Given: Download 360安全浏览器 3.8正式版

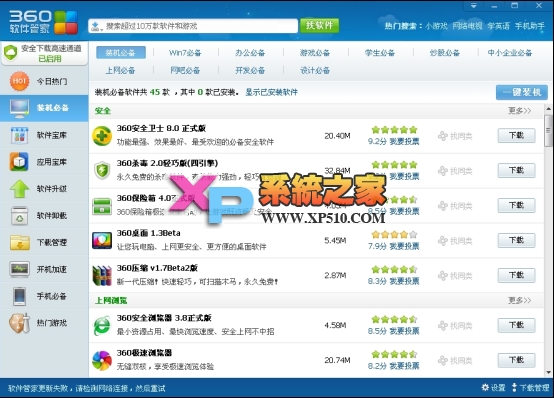Looking at the screenshot, I should tap(517, 325).
